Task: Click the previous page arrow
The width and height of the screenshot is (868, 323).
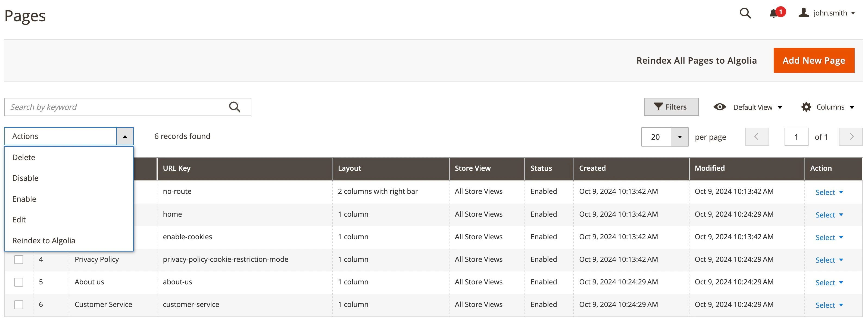Action: pos(757,136)
